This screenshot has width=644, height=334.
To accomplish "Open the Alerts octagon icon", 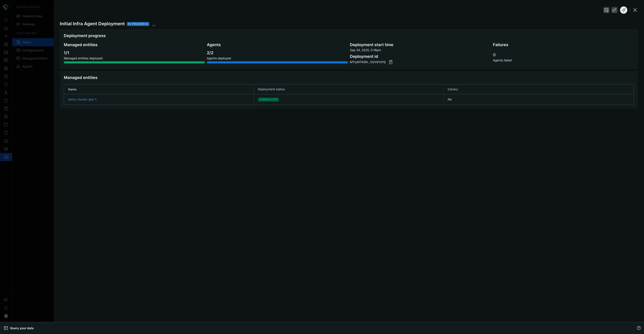I will 6,100.
